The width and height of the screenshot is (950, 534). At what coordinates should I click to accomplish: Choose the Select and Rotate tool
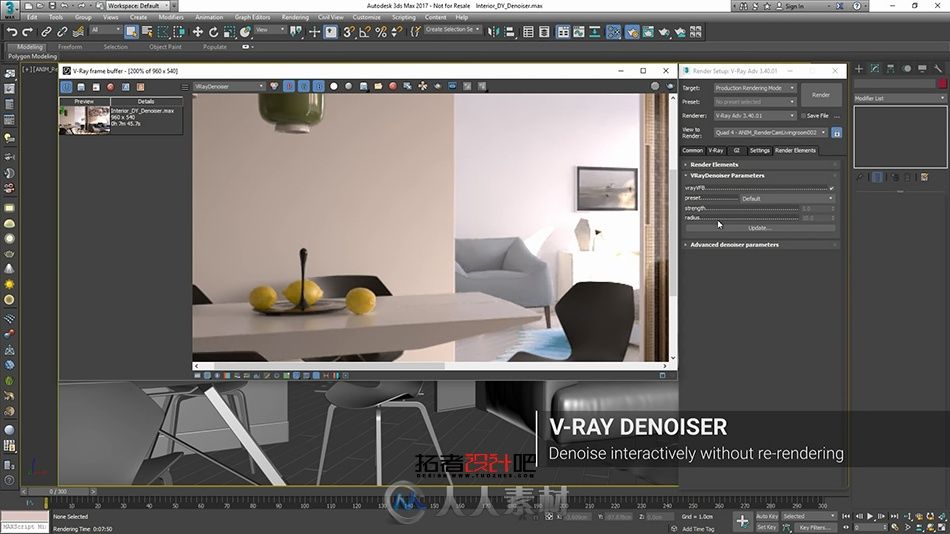coord(213,32)
